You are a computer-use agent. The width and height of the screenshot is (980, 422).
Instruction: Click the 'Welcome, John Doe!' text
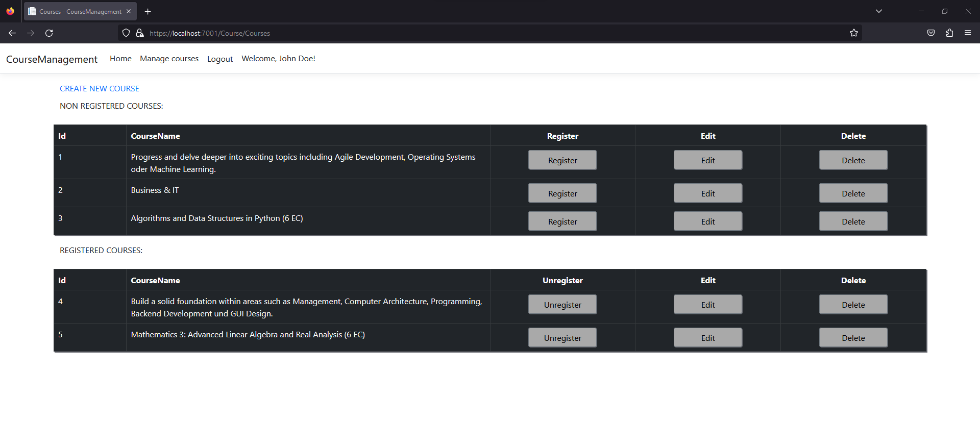tap(278, 59)
